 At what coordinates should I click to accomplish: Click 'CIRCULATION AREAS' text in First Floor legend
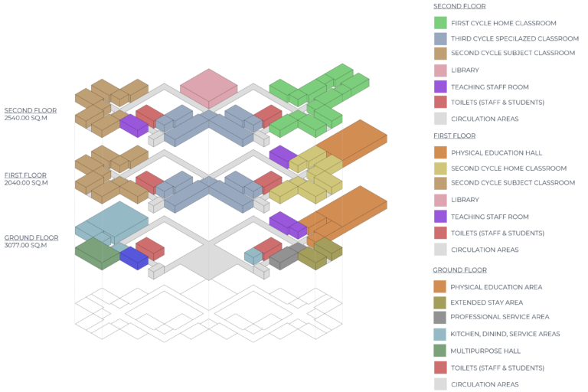(x=485, y=250)
